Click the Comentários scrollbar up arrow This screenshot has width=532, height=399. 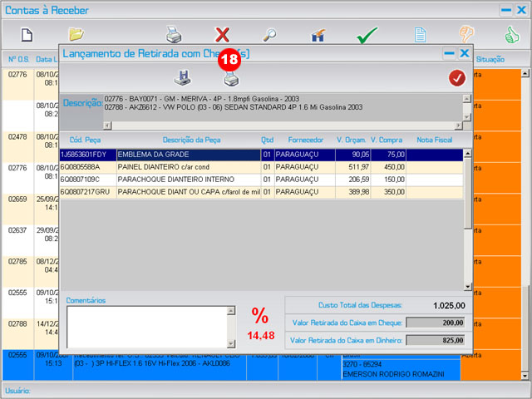click(231, 310)
